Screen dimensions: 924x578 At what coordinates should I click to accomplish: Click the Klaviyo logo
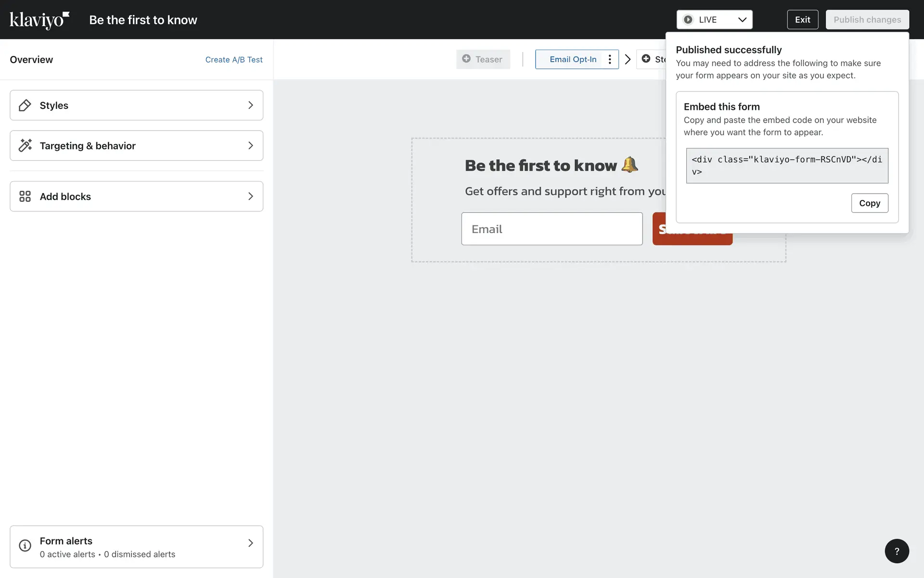[x=39, y=20]
